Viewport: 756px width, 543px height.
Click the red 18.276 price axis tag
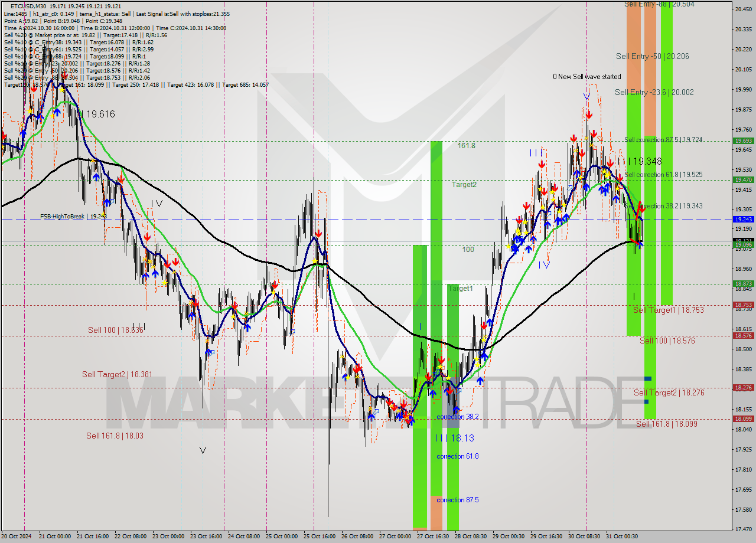coord(743,387)
